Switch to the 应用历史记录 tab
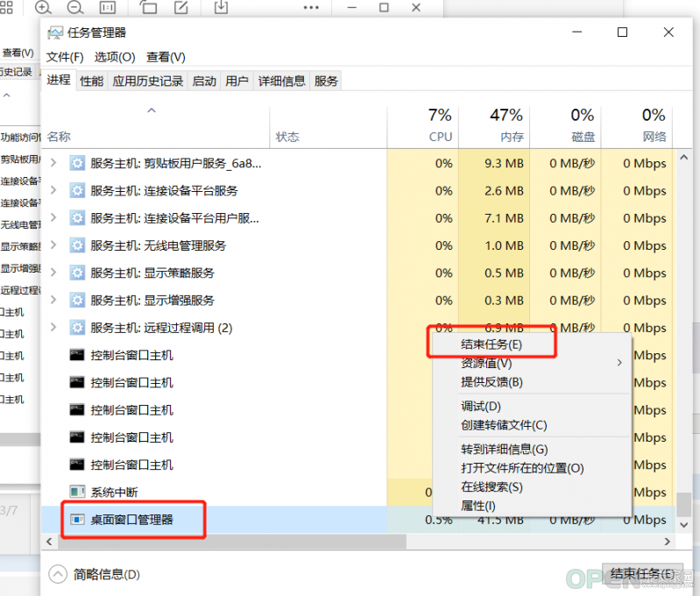The width and height of the screenshot is (700, 596). tap(148, 81)
